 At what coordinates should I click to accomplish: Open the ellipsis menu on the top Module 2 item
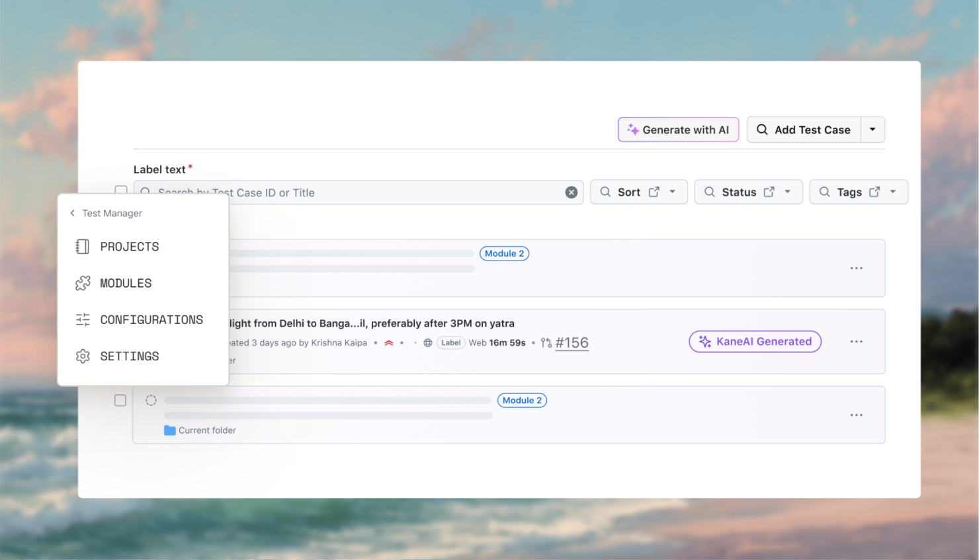(856, 268)
